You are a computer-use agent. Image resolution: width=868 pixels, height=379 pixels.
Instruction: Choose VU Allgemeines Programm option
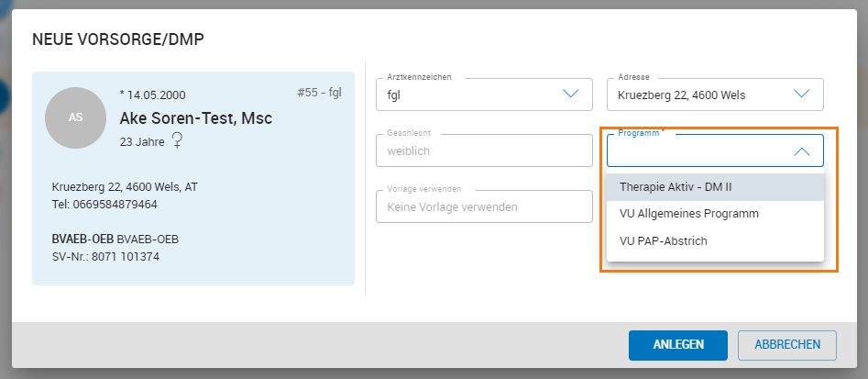click(x=715, y=214)
